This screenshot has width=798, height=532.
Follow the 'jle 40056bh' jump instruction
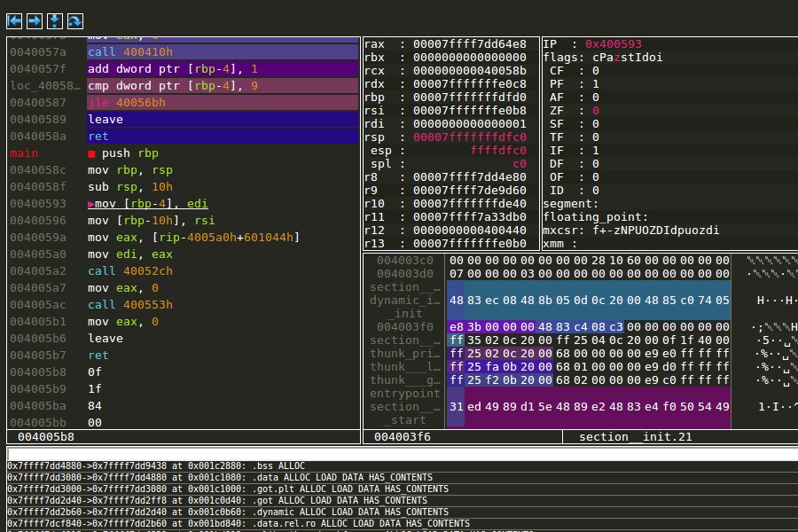pyautogui.click(x=223, y=102)
